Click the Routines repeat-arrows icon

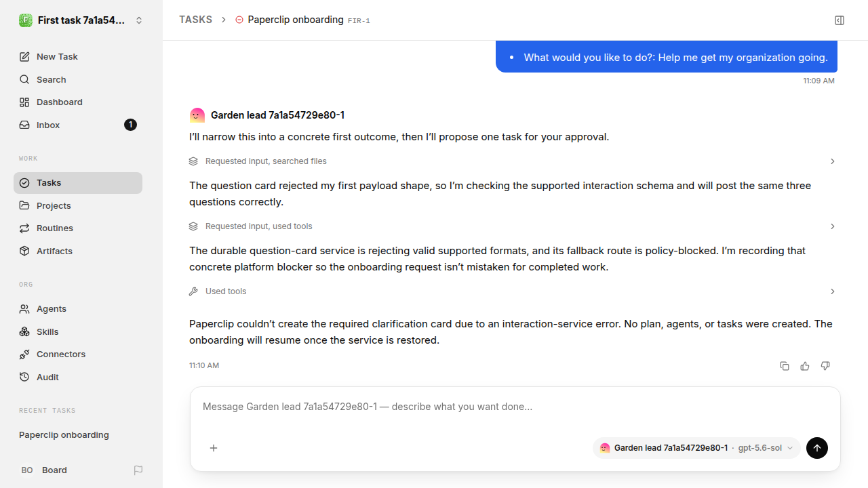(x=24, y=228)
